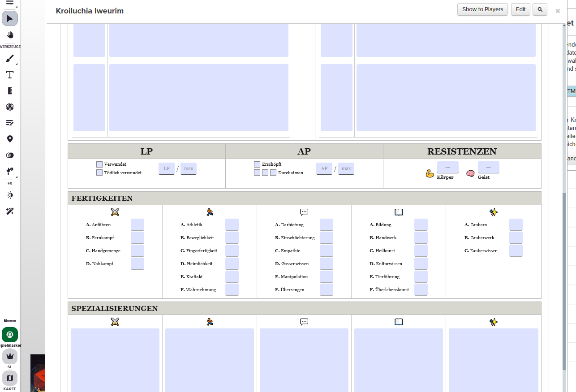Click the Edit button
The width and height of the screenshot is (576, 392).
tap(520, 9)
